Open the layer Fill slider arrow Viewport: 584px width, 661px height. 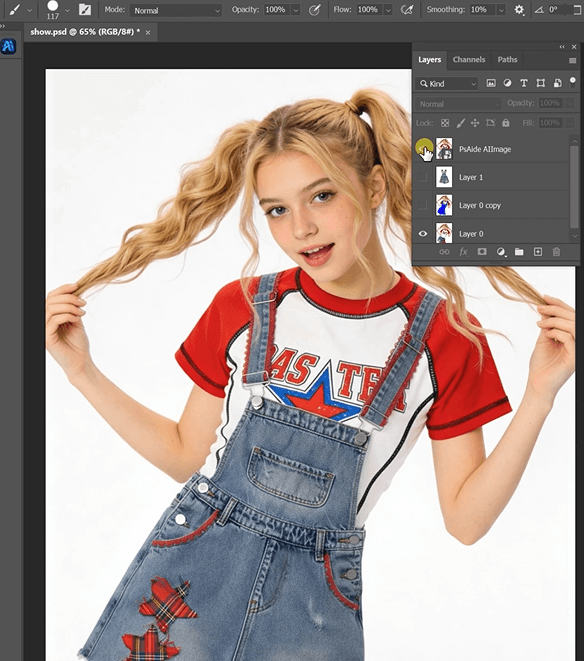pyautogui.click(x=570, y=123)
